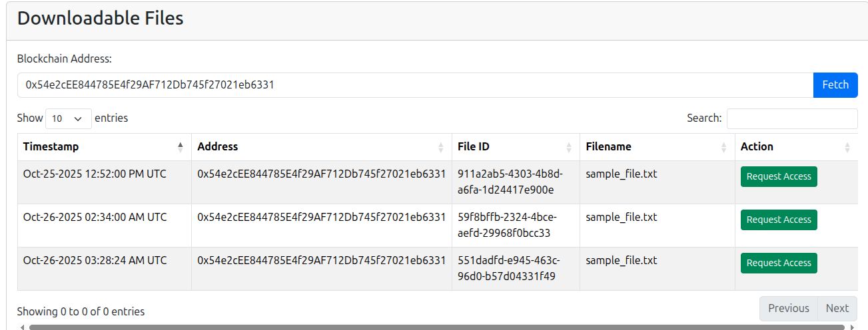This screenshot has height=330, width=868.
Task: Select timestamp Oct-26-2025 02:34:00 AM UTC
Action: [x=95, y=218]
